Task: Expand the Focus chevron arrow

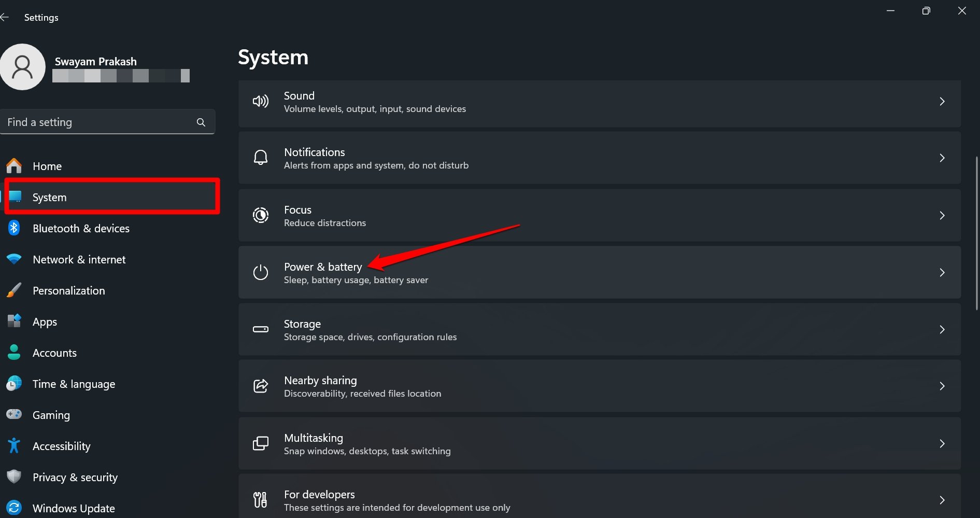Action: [942, 215]
